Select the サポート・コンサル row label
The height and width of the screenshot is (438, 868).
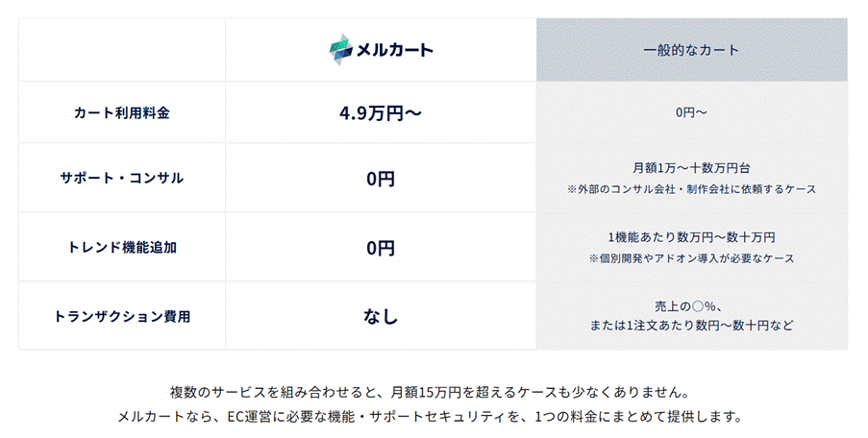[122, 178]
